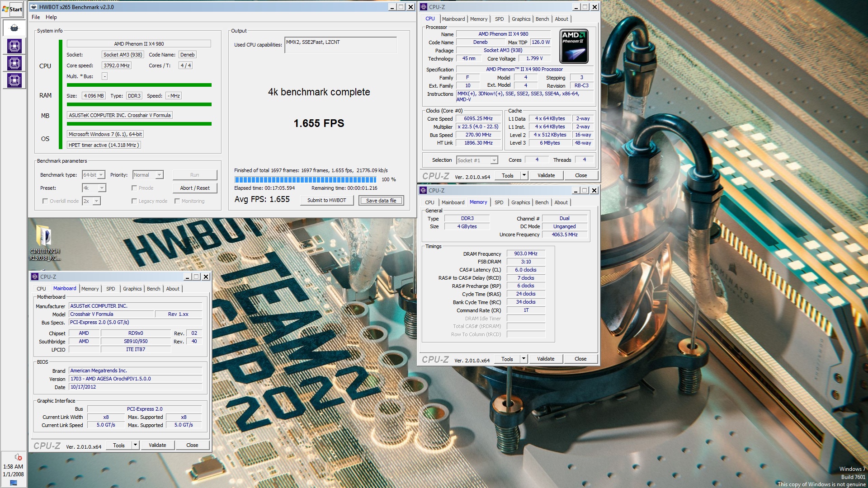The width and height of the screenshot is (868, 488).
Task: Switch to SPD tab in CPU-Z CPU window
Action: coord(499,19)
